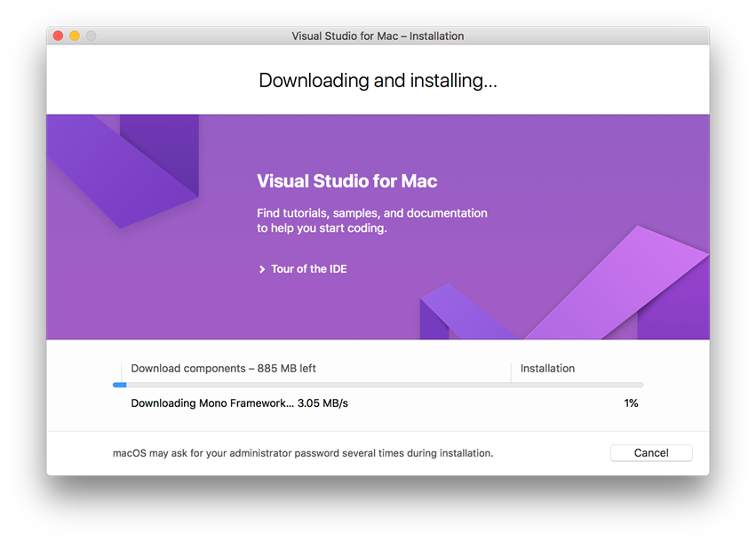This screenshot has height=542, width=756.
Task: Click the 1% progress percentage text
Action: [631, 403]
